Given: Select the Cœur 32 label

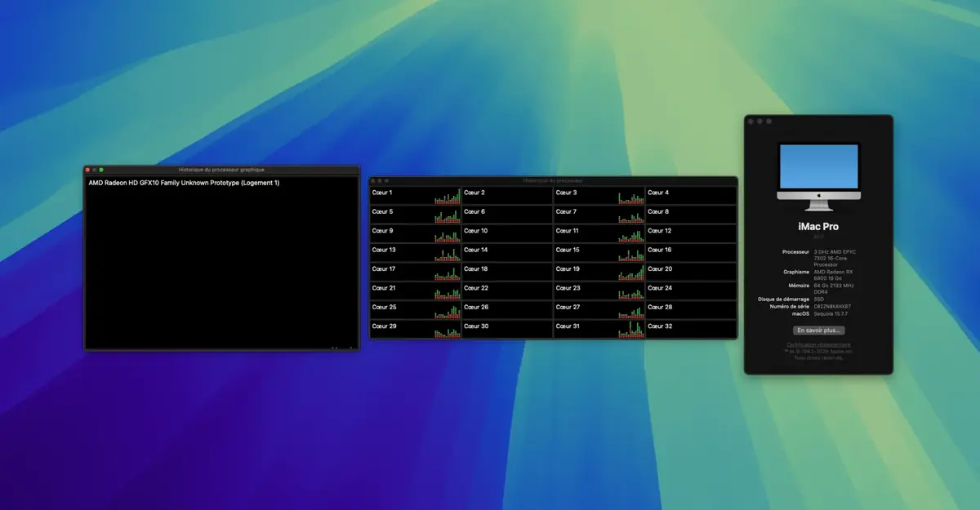Looking at the screenshot, I should click(x=660, y=326).
